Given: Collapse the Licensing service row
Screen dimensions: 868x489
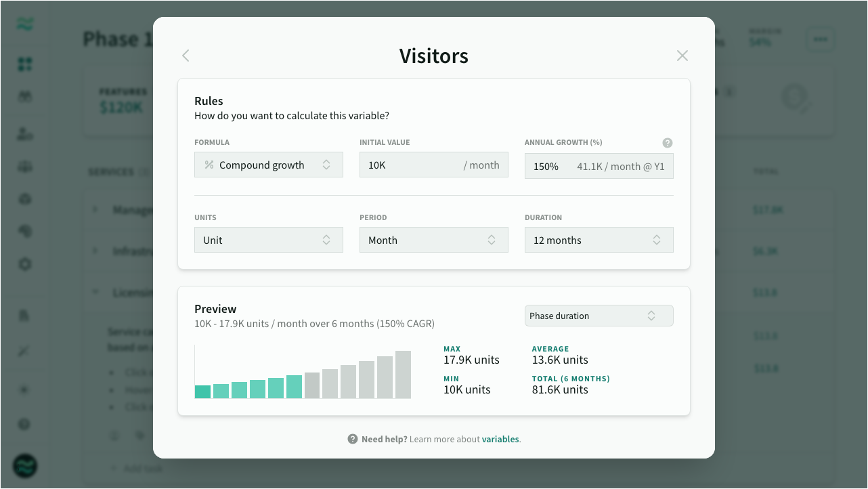Looking at the screenshot, I should [95, 293].
